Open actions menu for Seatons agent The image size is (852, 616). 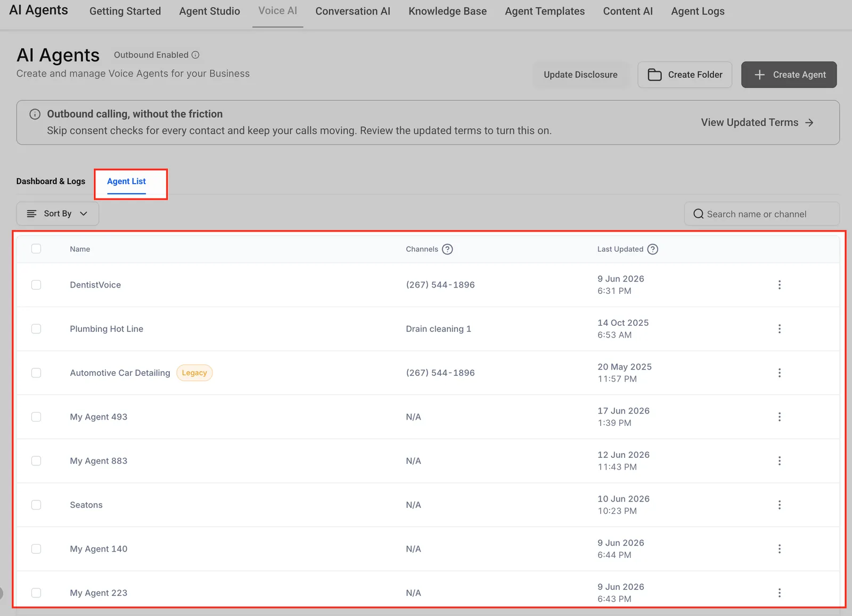[x=780, y=505]
